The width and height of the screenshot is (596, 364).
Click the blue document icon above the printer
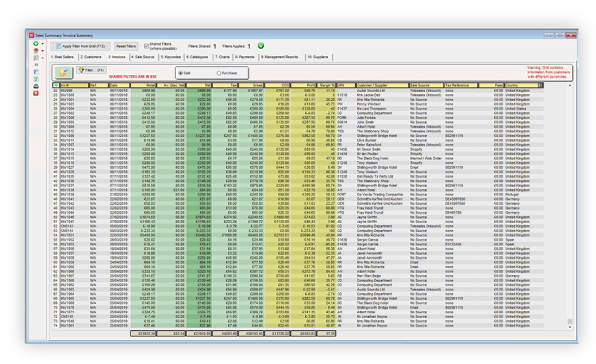(x=36, y=72)
